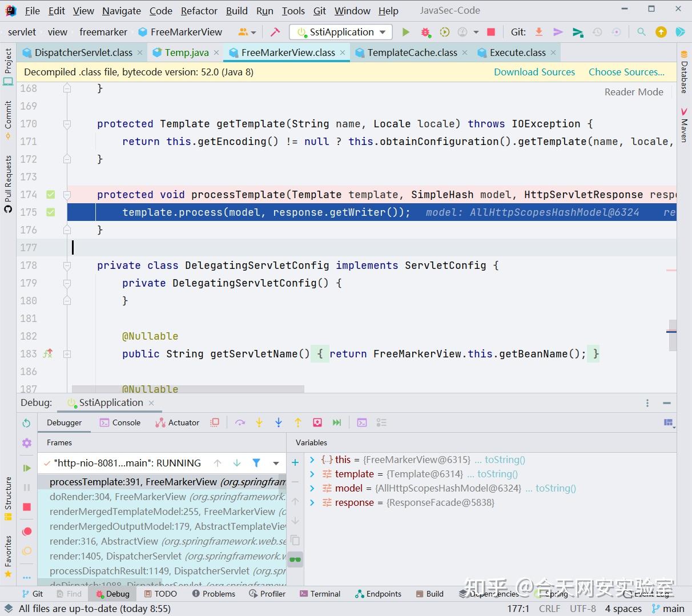Close the FreeMarkerView.class tab

point(343,53)
